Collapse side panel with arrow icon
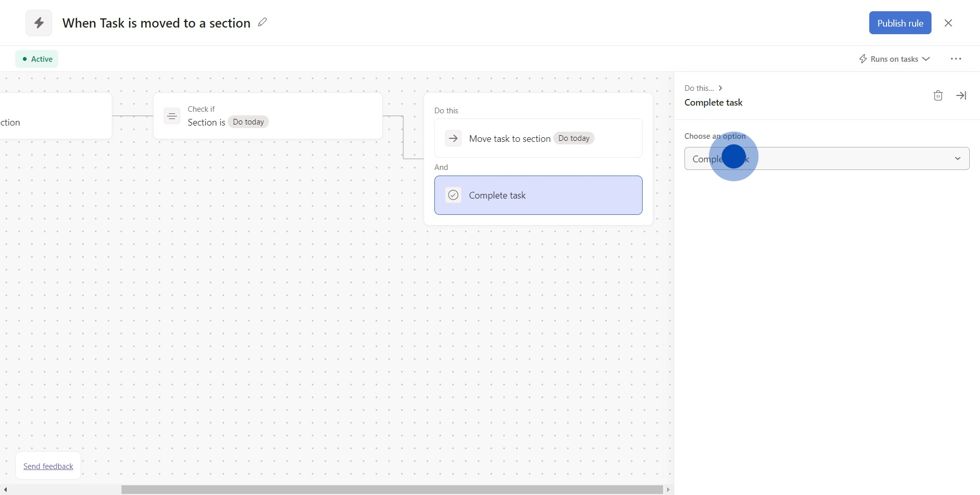This screenshot has width=980, height=495. pyautogui.click(x=961, y=95)
